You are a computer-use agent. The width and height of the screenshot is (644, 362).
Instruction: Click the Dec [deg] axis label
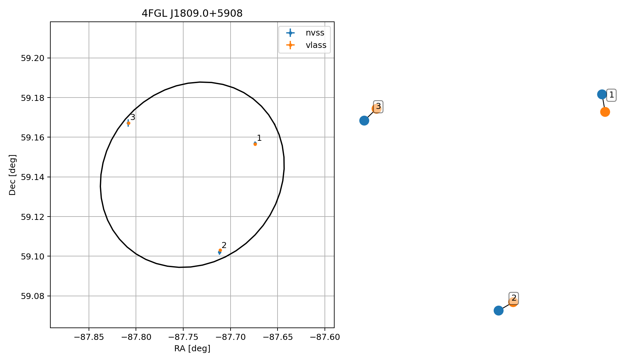[12, 175]
